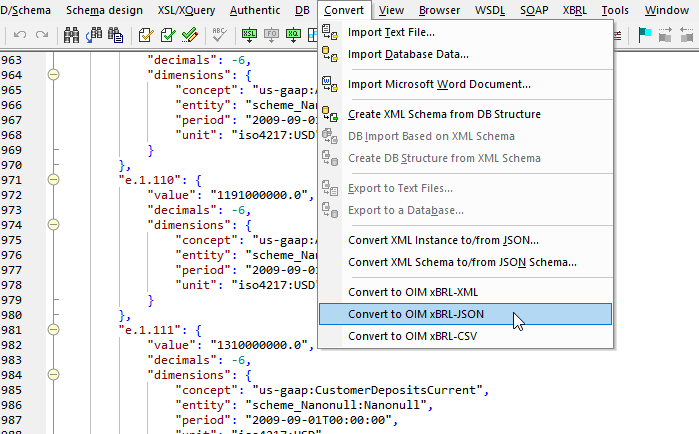Viewport: 699px width, 434px height.
Task: Click the XSL Transformation toolbar icon
Action: point(249,35)
